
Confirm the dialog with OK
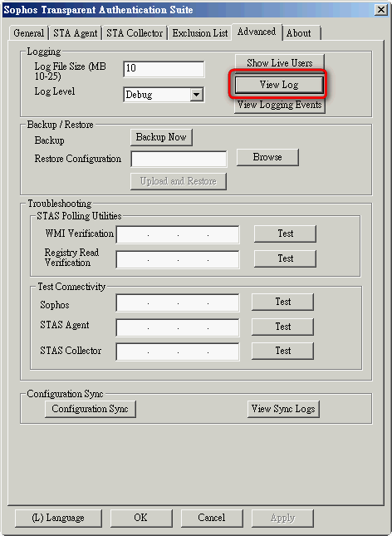click(x=141, y=519)
